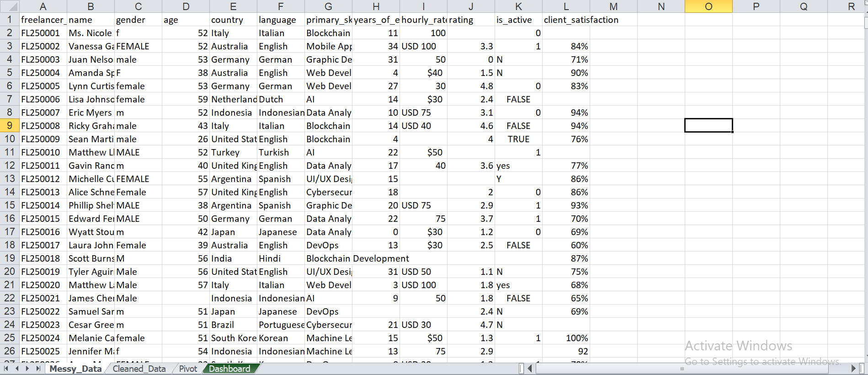Select column G header
This screenshot has width=868, height=375.
(328, 6)
